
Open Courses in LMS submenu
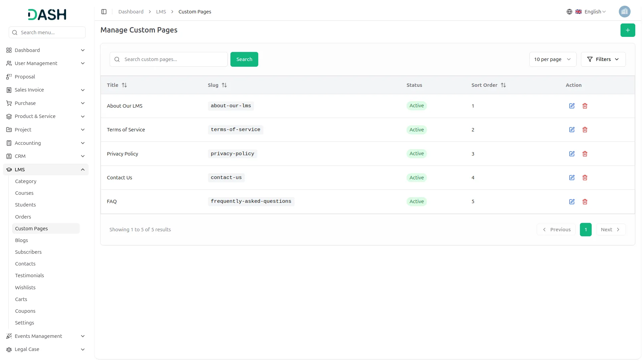24,193
